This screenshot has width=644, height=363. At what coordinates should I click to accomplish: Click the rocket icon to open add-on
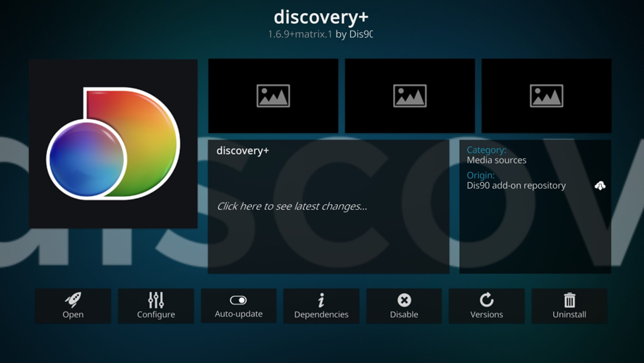(x=73, y=299)
